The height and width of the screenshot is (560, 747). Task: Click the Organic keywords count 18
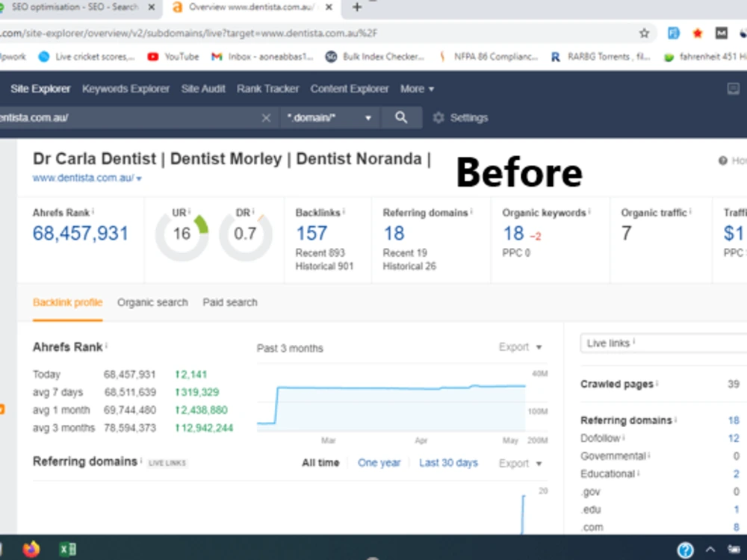click(514, 233)
